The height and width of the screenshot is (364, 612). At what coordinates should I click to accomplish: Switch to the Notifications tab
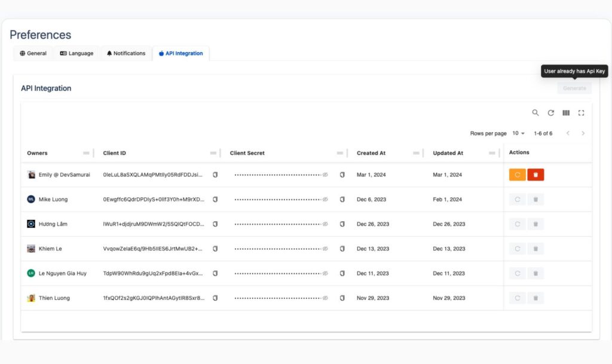pos(126,53)
